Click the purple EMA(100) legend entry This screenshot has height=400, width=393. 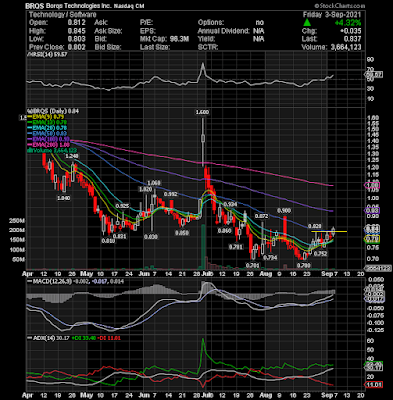[x=49, y=139]
